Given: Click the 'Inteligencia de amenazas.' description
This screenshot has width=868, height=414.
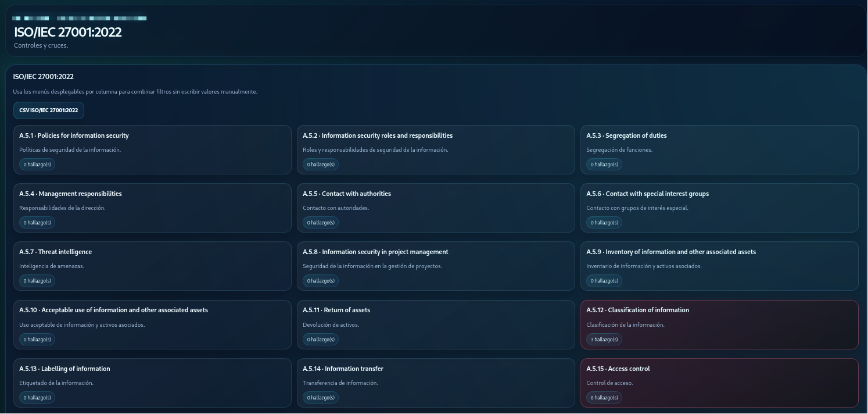Looking at the screenshot, I should click(x=52, y=266).
